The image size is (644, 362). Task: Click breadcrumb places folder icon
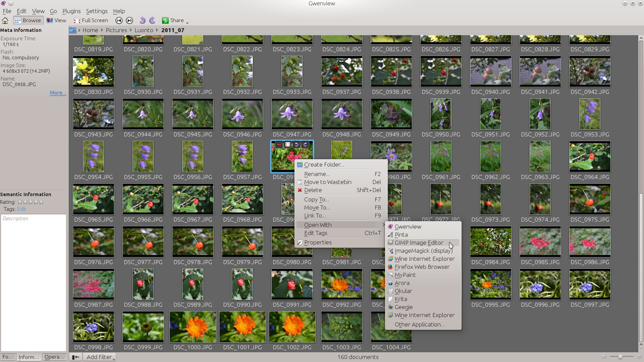pos(72,30)
